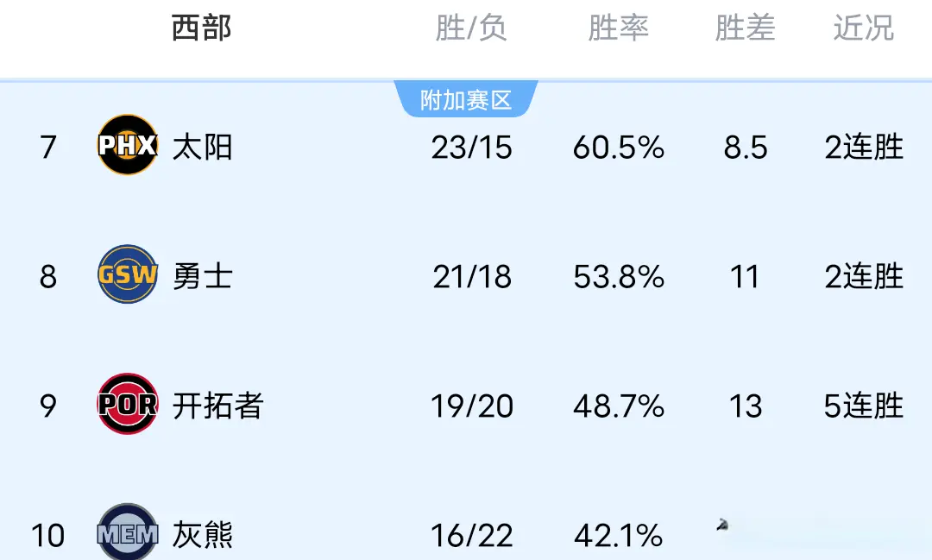This screenshot has width=932, height=560.
Task: Click the Portland POR team logo
Action: [128, 404]
